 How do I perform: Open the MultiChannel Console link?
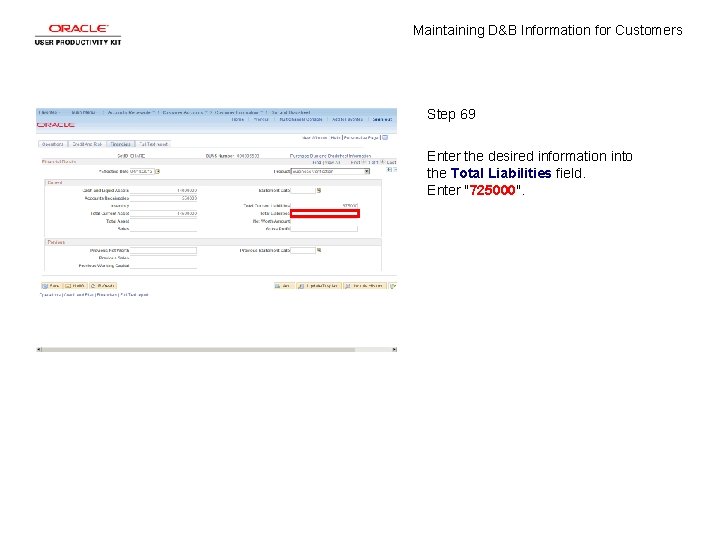pos(301,119)
